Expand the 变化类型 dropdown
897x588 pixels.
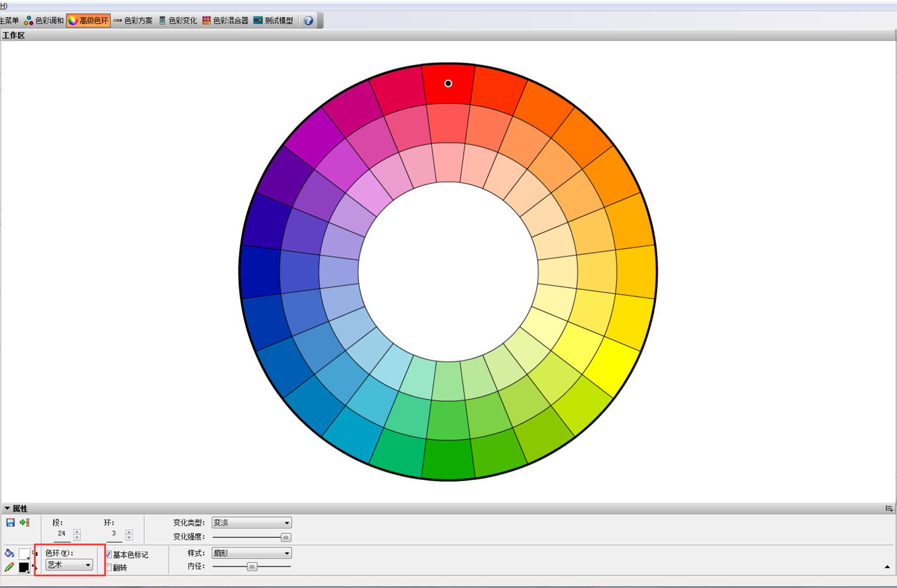tap(251, 523)
